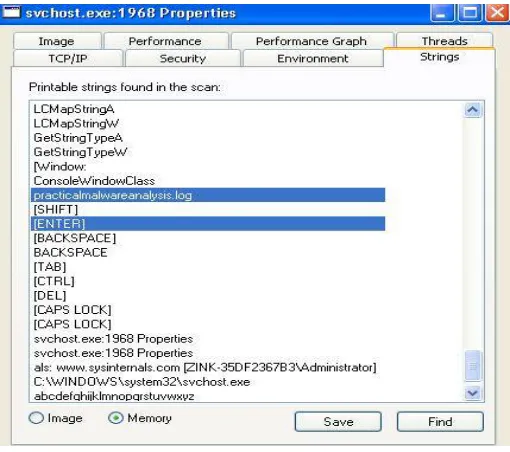Minimize the Properties window
The height and width of the screenshot is (452, 510).
441,13
